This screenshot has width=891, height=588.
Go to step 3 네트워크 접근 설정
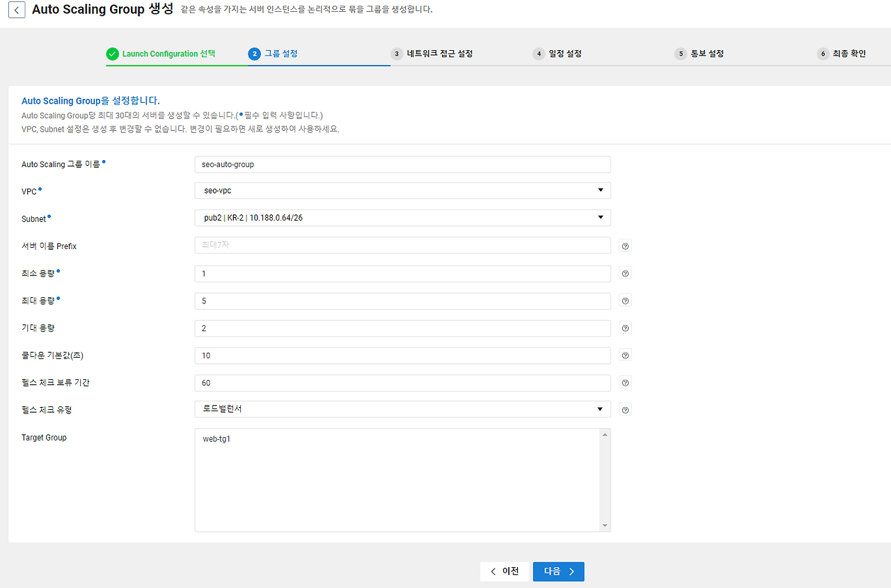click(x=432, y=54)
